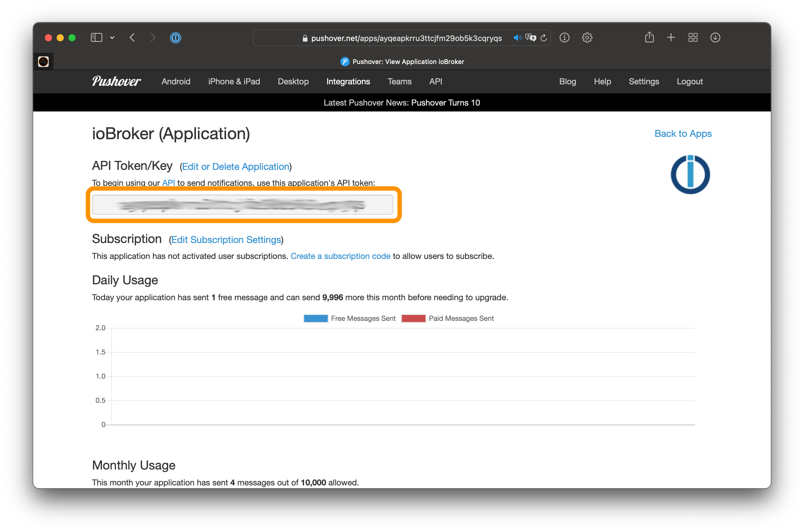Log out of Pushover
Screen dimensions: 804x532
689,81
